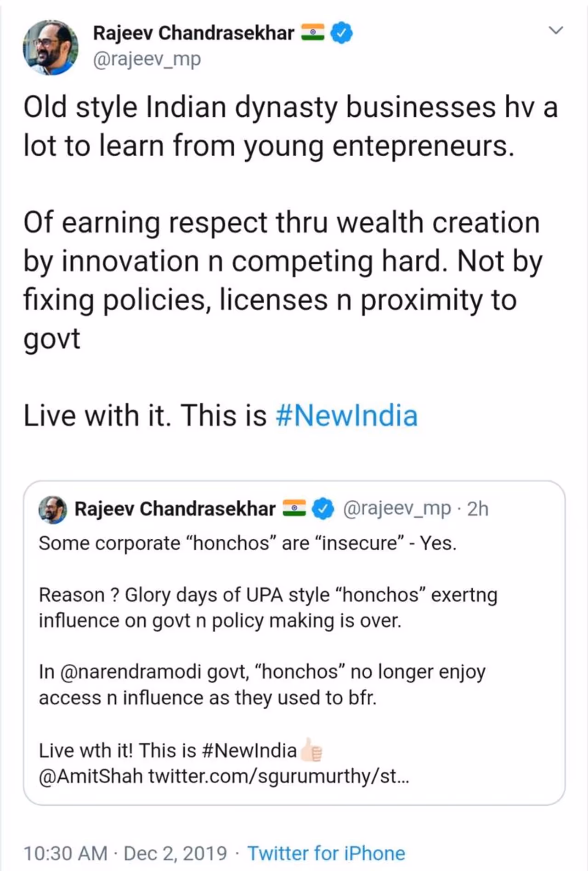Follow the twitter.com/sgurumurthy link in quoted tweet
Viewport: 588px width, 871px height.
coord(278,776)
